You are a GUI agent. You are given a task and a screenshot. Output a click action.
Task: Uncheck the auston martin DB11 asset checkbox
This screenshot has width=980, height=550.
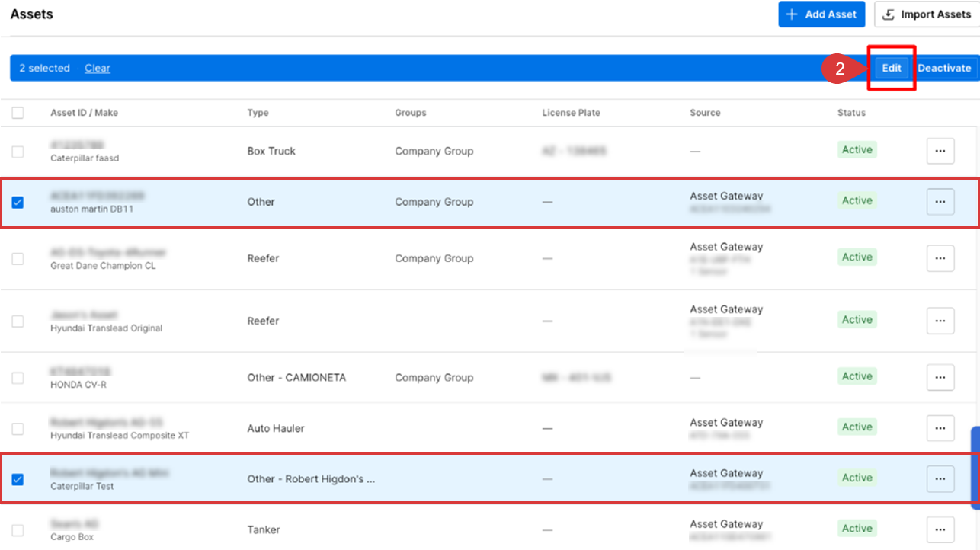[18, 202]
